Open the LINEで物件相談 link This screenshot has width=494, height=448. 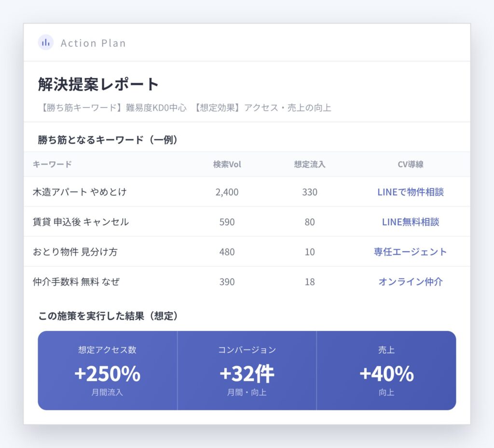click(x=411, y=192)
